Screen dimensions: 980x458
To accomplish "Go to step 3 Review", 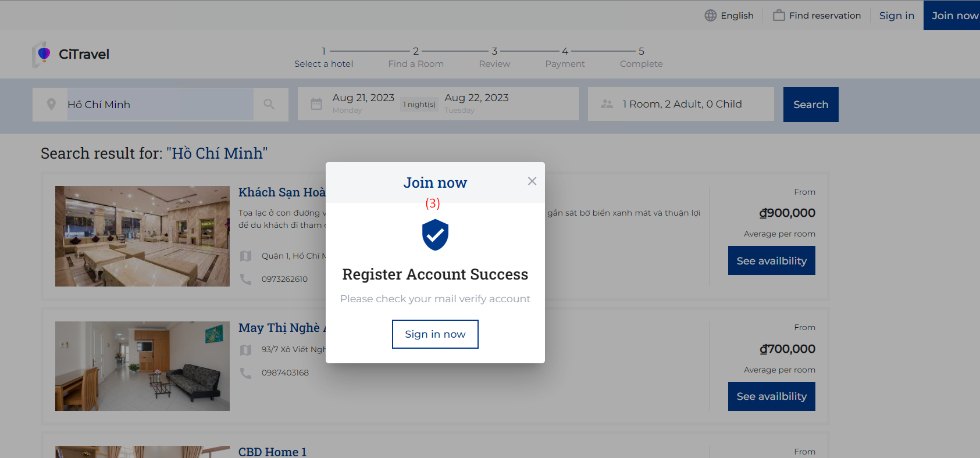I will pos(494,58).
